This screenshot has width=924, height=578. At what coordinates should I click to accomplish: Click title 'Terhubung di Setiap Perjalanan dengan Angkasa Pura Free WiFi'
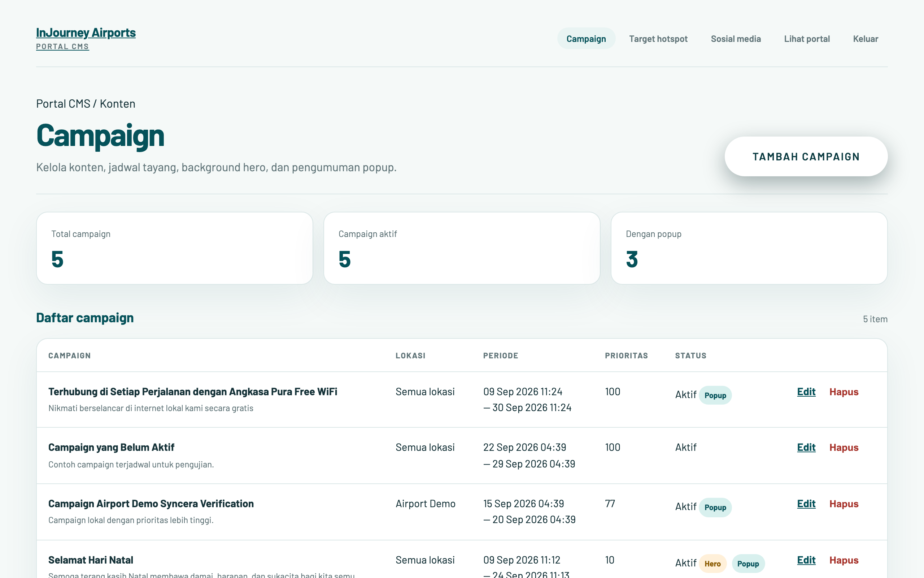pyautogui.click(x=193, y=392)
